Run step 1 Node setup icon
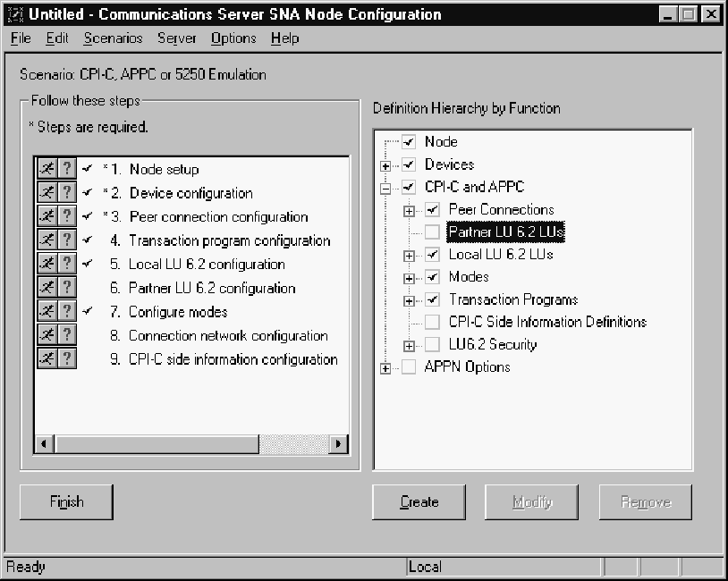The width and height of the screenshot is (728, 581). pyautogui.click(x=47, y=168)
